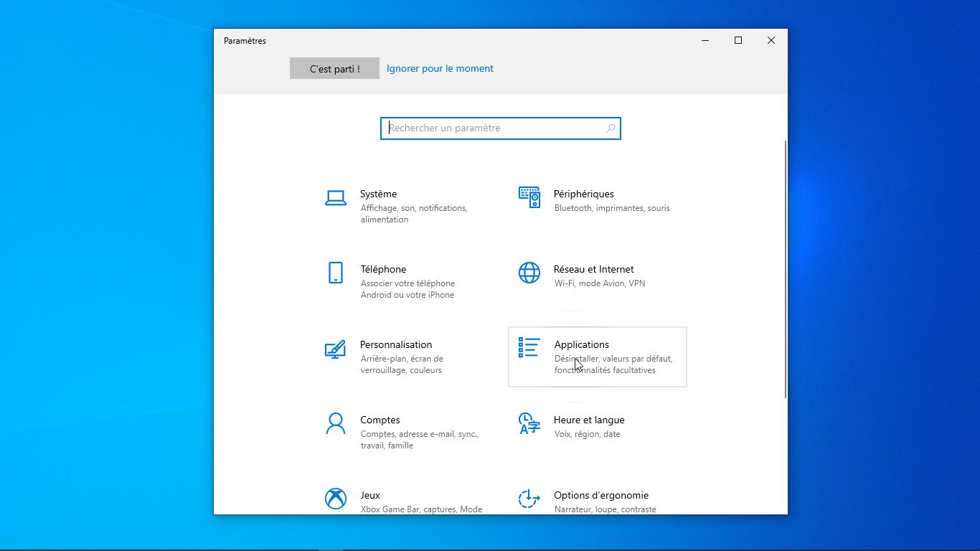Maximize the Paramètres window

738,41
